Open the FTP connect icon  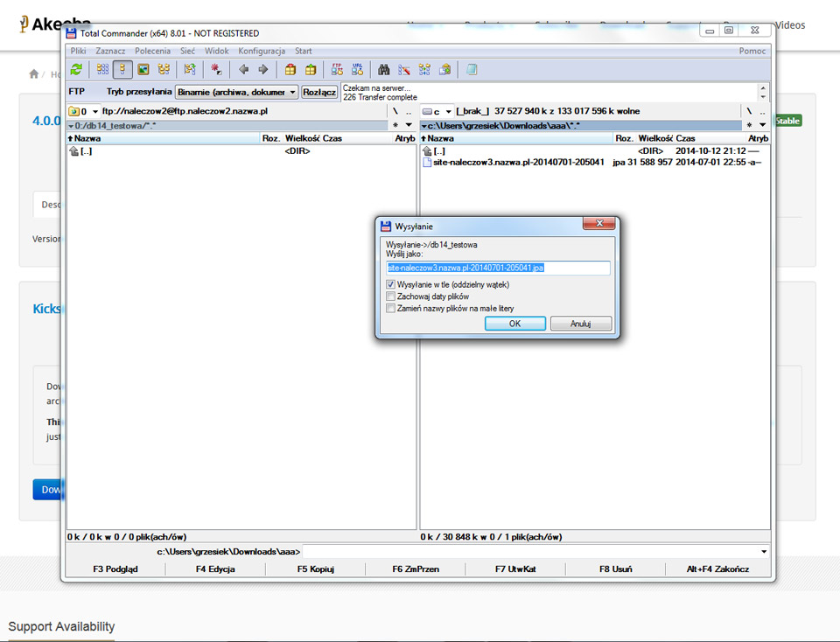pyautogui.click(x=337, y=70)
